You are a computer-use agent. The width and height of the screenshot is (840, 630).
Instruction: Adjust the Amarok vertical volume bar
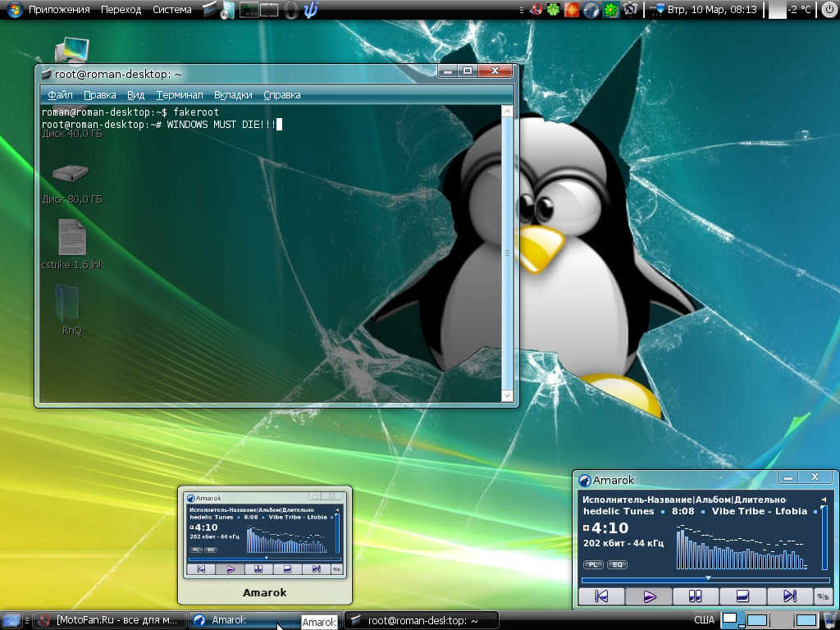pyautogui.click(x=824, y=537)
